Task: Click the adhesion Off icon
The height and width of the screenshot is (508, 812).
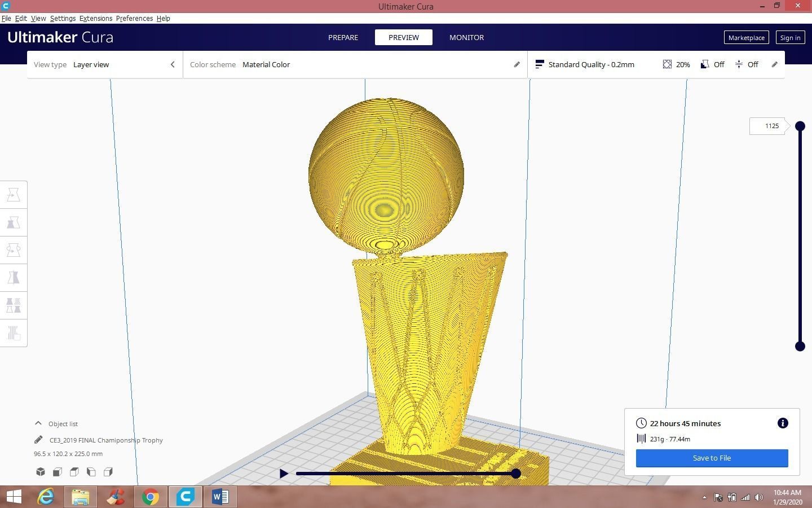Action: tap(739, 64)
